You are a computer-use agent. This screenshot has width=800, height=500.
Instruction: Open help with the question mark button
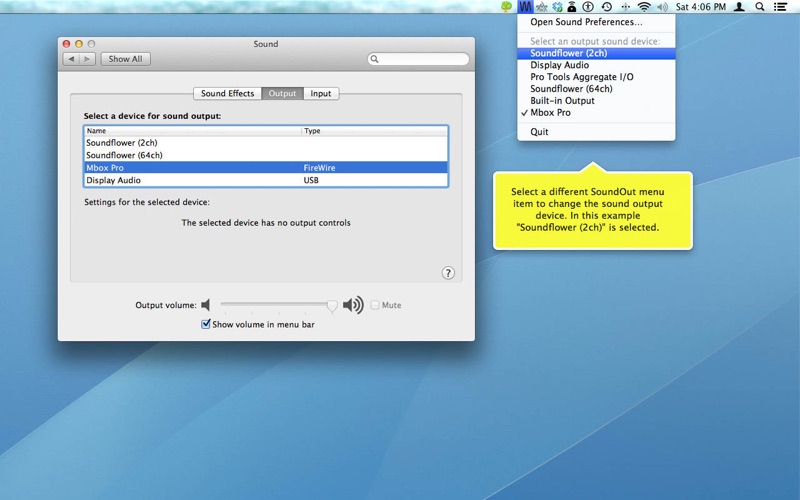pos(448,273)
